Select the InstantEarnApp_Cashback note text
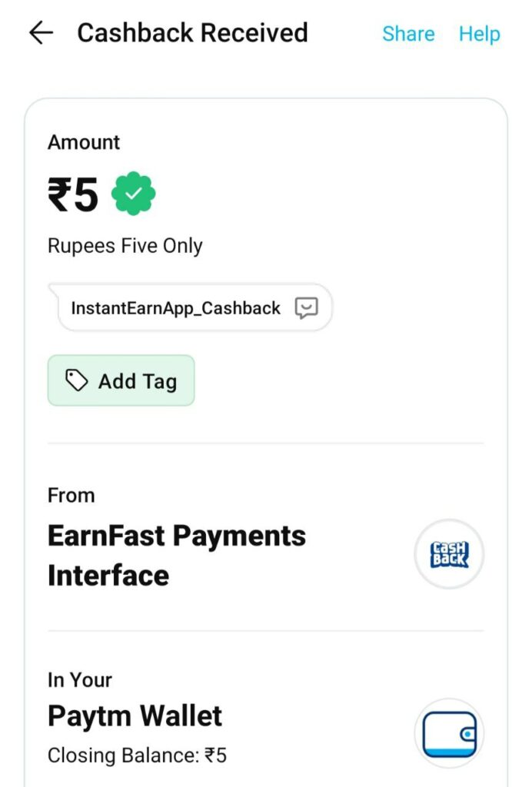 click(175, 308)
